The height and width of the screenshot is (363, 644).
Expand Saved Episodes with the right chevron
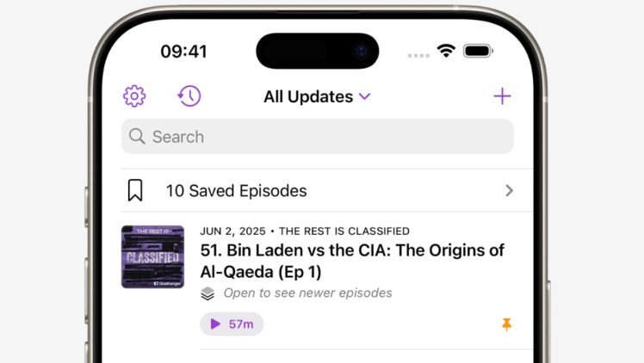coord(510,190)
